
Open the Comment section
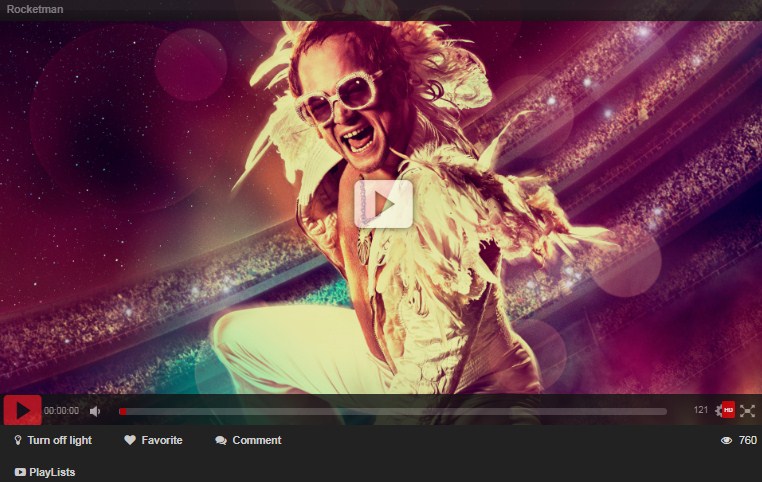coord(248,440)
